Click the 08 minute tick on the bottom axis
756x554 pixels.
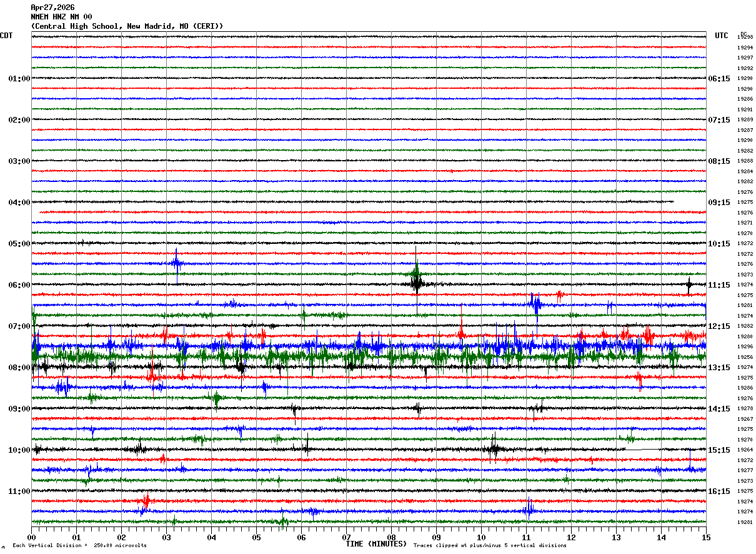[391, 537]
